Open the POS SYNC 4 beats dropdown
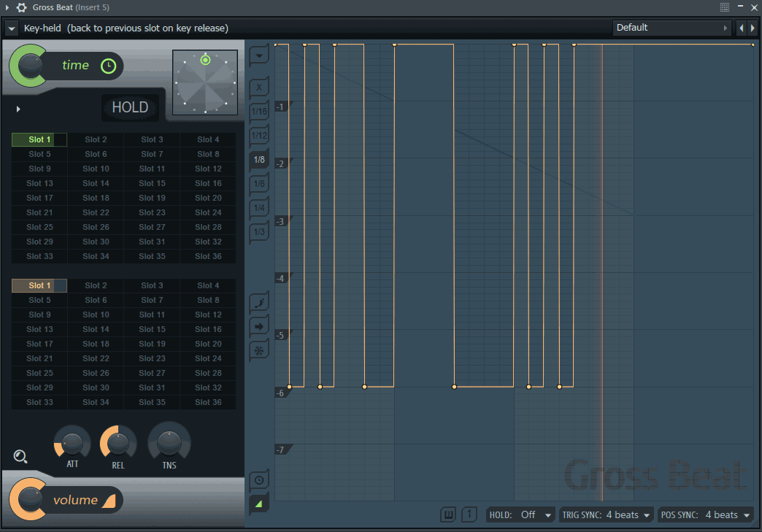This screenshot has height=532, width=762. (705, 515)
